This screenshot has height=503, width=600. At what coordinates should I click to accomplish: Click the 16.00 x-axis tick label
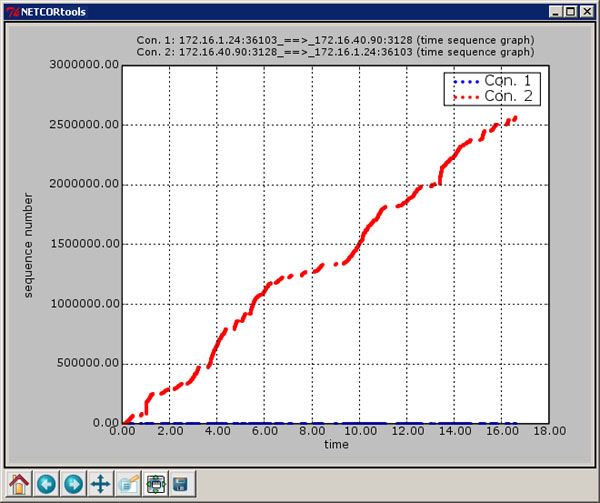click(502, 431)
